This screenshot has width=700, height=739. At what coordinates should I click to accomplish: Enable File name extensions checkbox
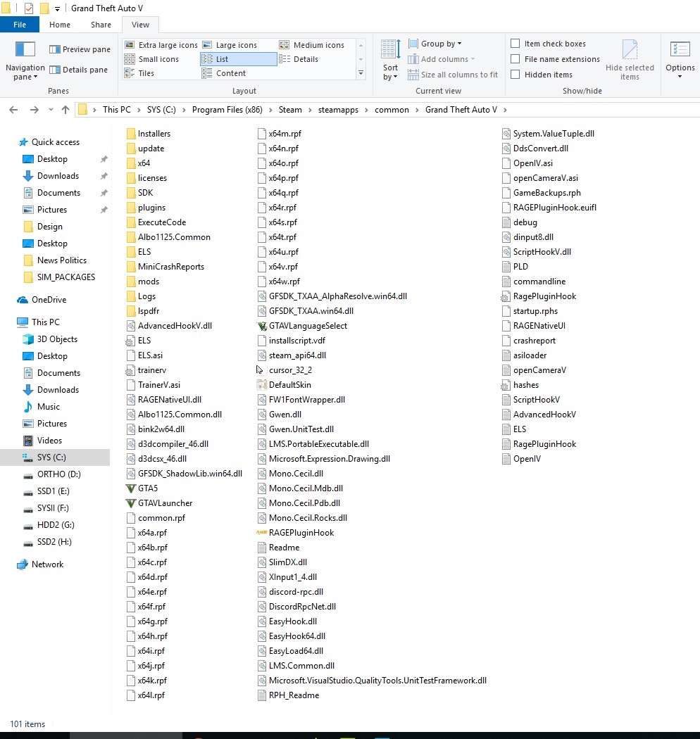(515, 59)
